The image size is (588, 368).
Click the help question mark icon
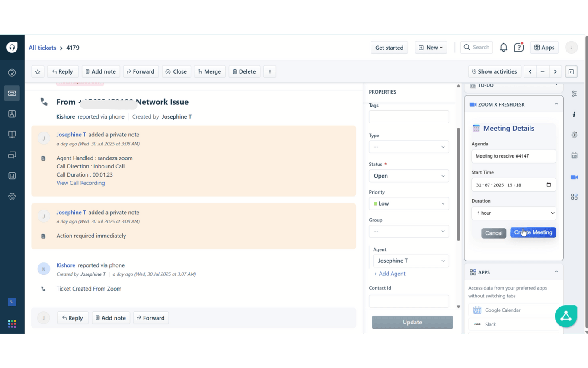click(x=519, y=48)
